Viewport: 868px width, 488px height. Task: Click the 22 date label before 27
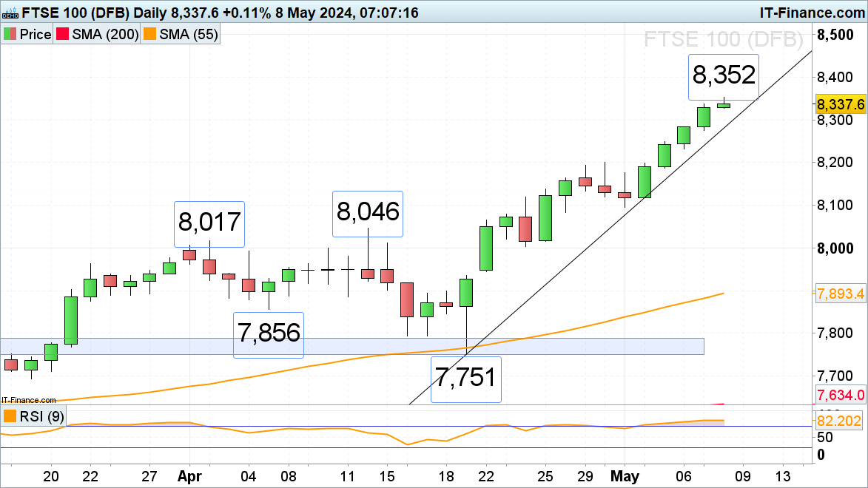[90, 476]
